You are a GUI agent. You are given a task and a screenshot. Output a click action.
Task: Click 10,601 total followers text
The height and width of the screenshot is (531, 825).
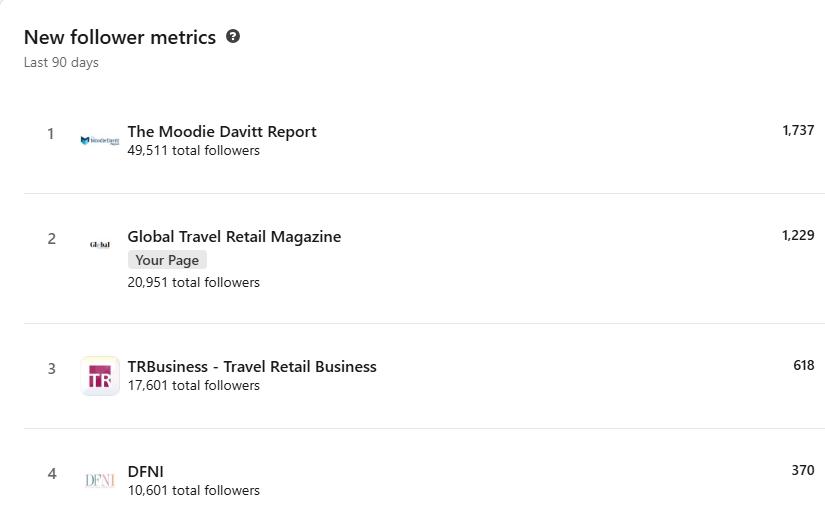193,491
